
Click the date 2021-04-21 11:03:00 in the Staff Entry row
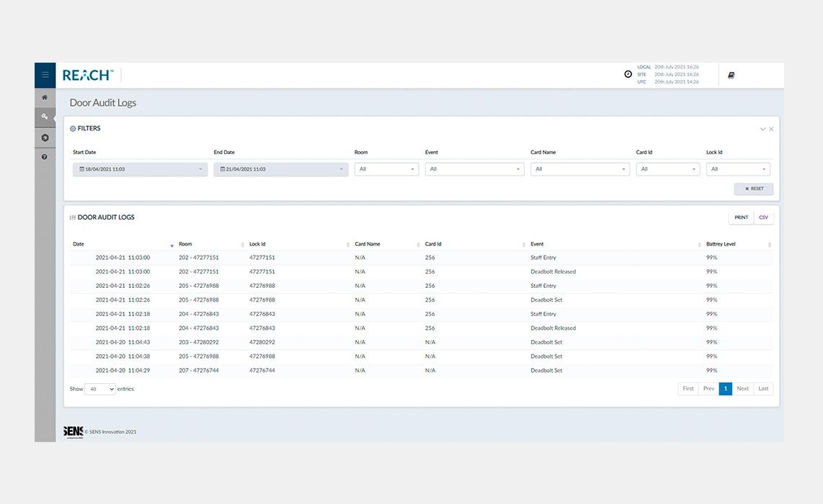coord(123,258)
